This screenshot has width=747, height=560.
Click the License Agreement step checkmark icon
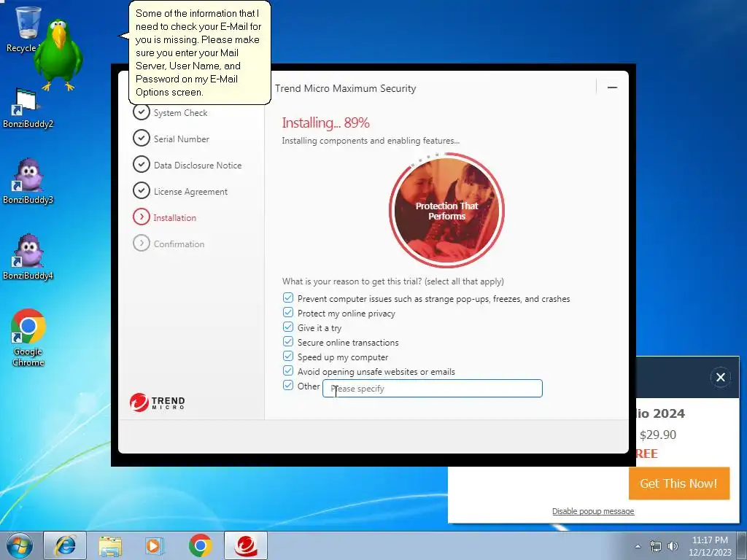141,190
